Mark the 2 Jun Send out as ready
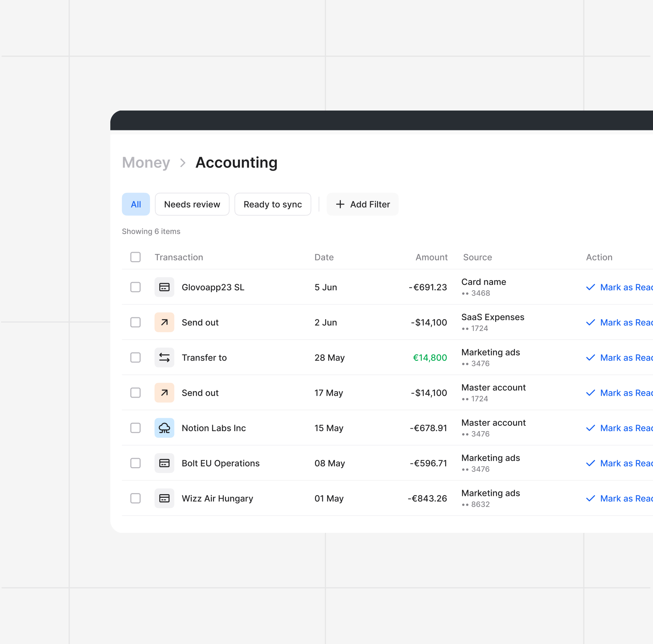Viewport: 653px width, 644px height. pyautogui.click(x=619, y=322)
